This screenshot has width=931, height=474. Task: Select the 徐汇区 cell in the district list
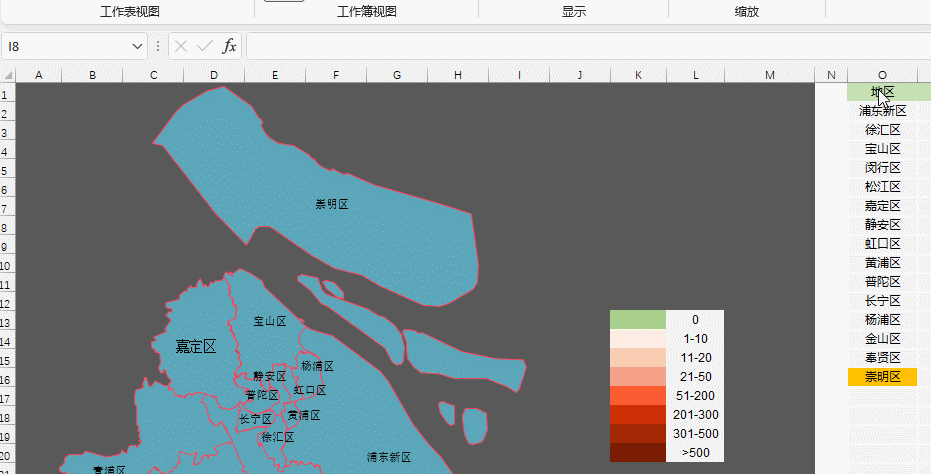(882, 130)
